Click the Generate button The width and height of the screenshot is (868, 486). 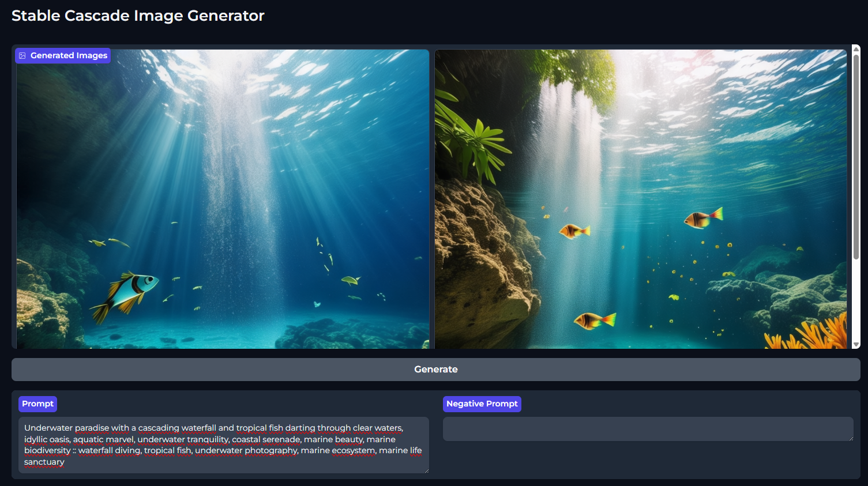[435, 369]
